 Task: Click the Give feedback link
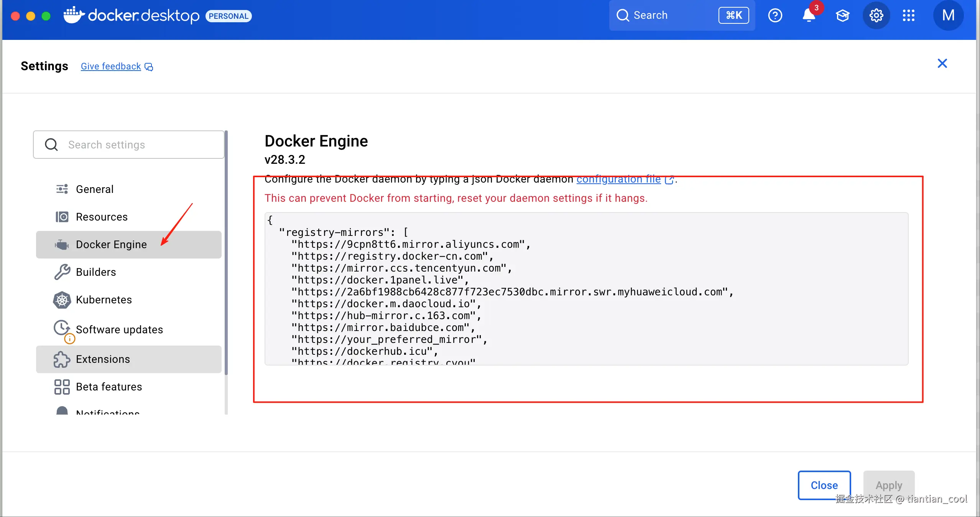[x=111, y=66]
